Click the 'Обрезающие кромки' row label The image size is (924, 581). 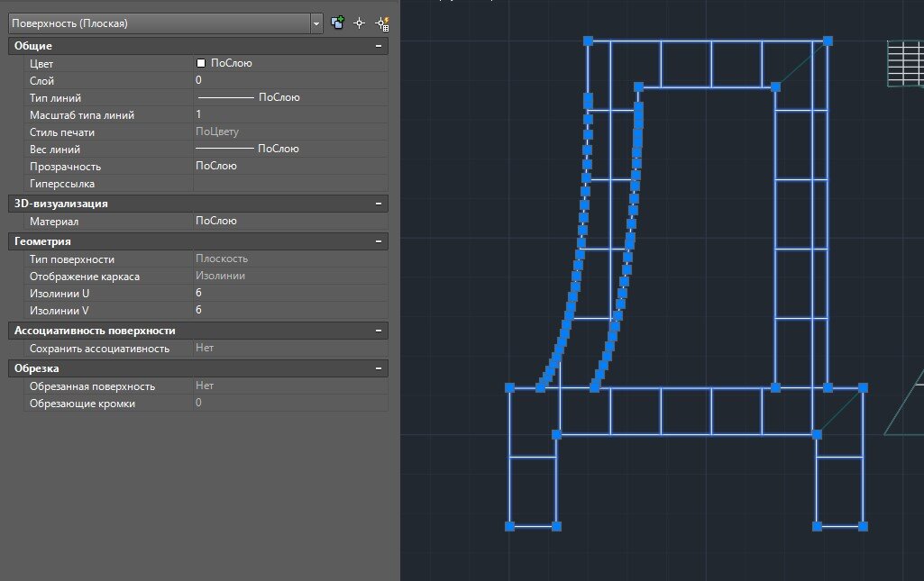(x=82, y=404)
